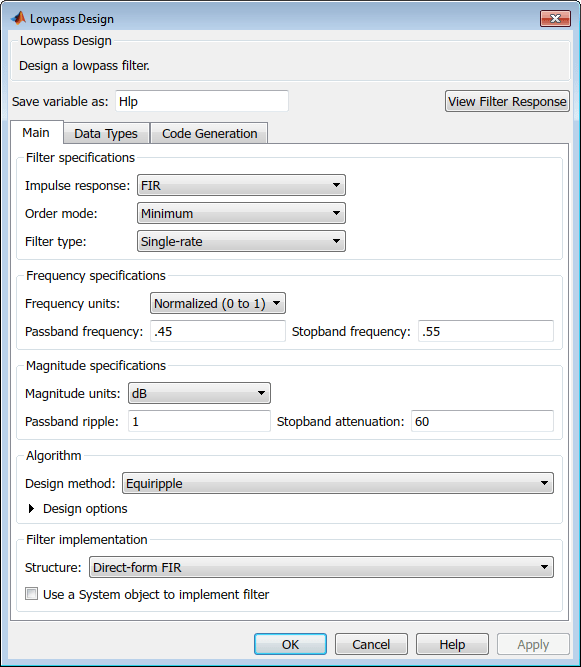This screenshot has width=581, height=667.
Task: Open the Frequency units dropdown
Action: [x=218, y=303]
